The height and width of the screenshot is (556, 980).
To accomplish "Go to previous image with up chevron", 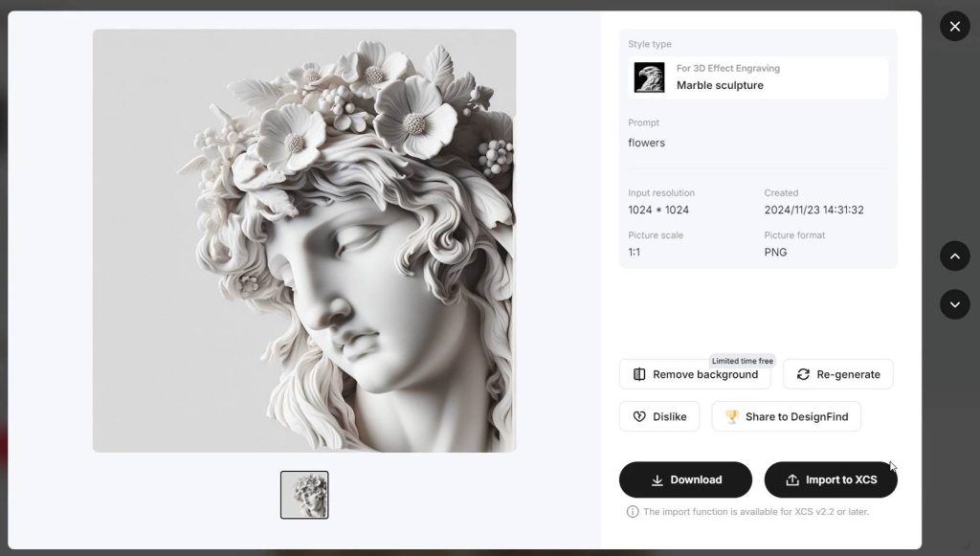I will [x=954, y=256].
